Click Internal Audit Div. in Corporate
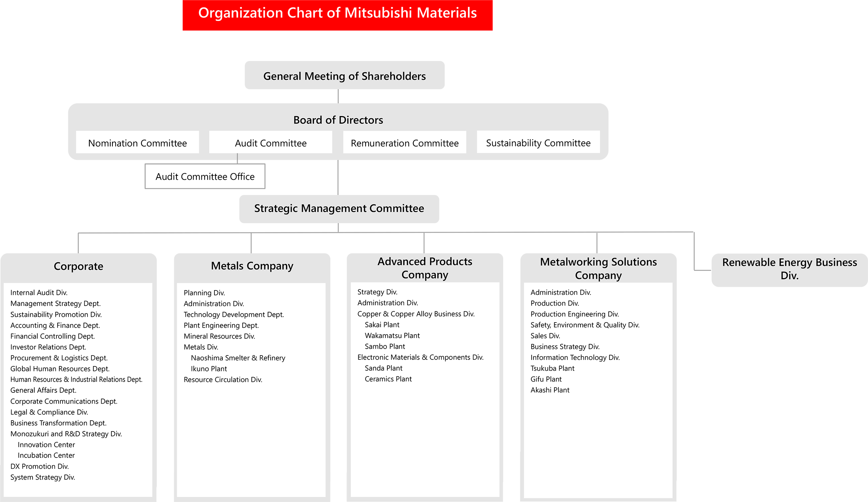 pos(39,293)
